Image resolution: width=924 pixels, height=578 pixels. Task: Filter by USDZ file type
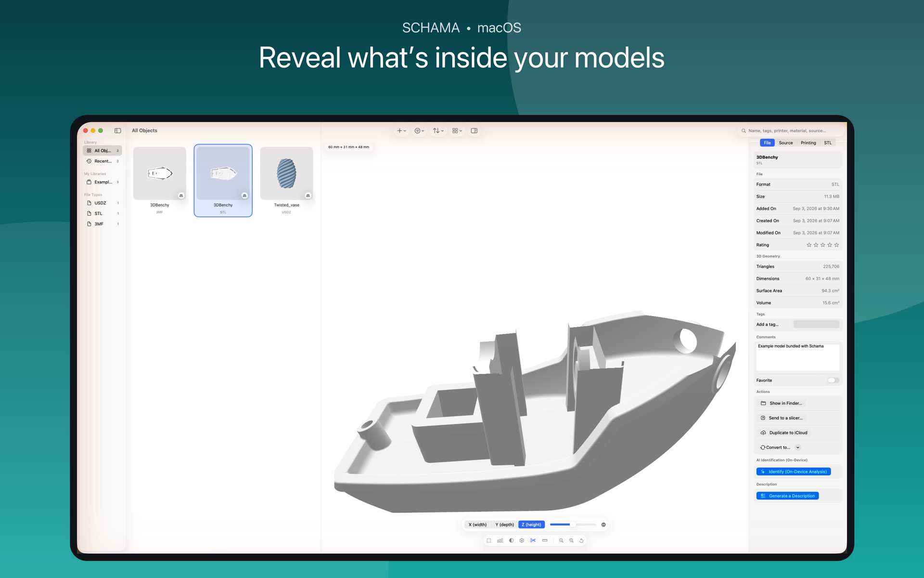click(x=103, y=203)
